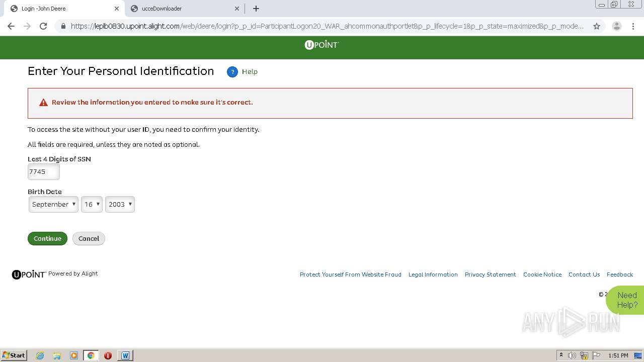Click the Last 4 Digits of SSN label
This screenshot has width=644, height=362.
pyautogui.click(x=59, y=159)
